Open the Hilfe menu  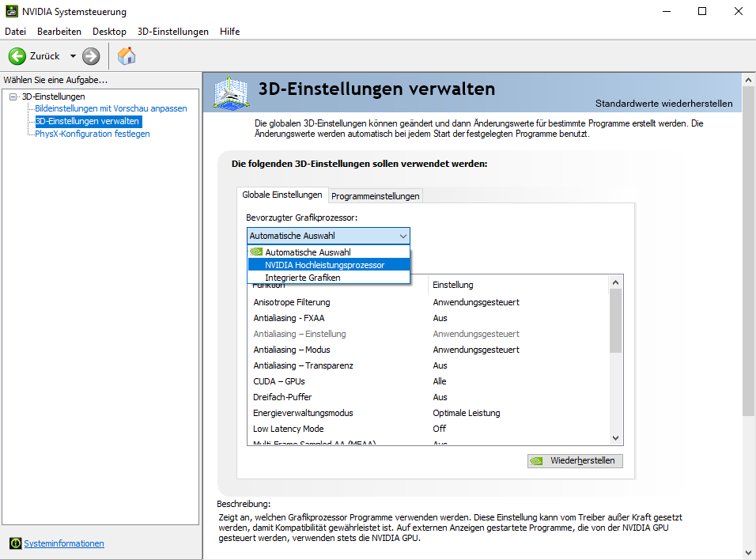(x=229, y=32)
